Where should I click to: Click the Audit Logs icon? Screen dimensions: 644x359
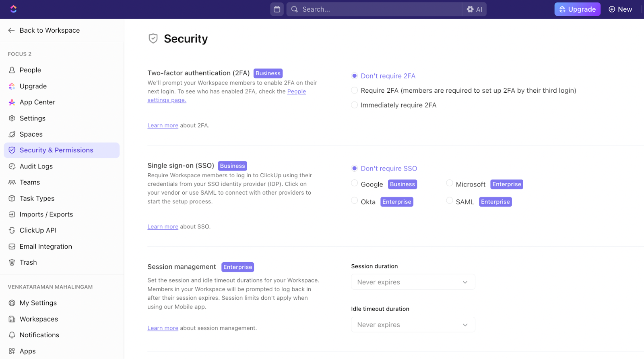pyautogui.click(x=12, y=166)
